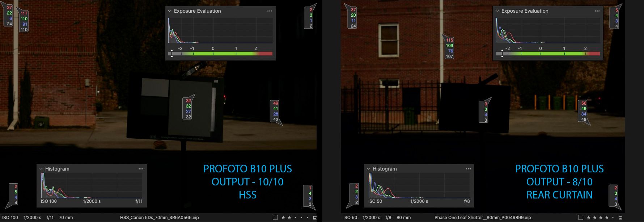This screenshot has width=644, height=222.
Task: Click ISO 50 label inside Histogram panel
Action: tap(375, 201)
